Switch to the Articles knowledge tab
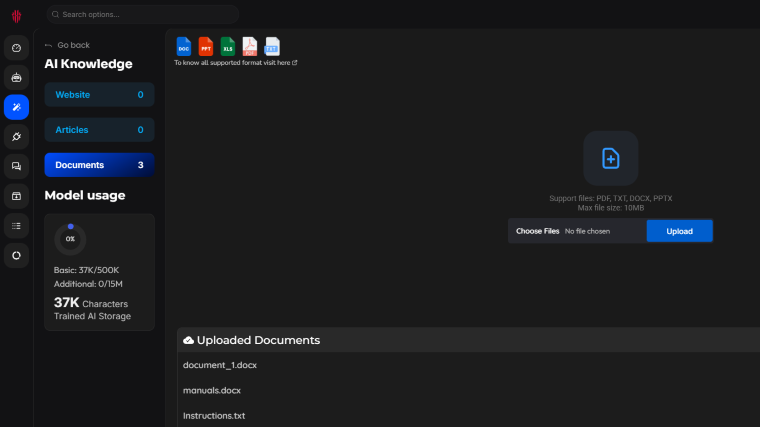Screen dimensions: 760x427 (x=99, y=130)
